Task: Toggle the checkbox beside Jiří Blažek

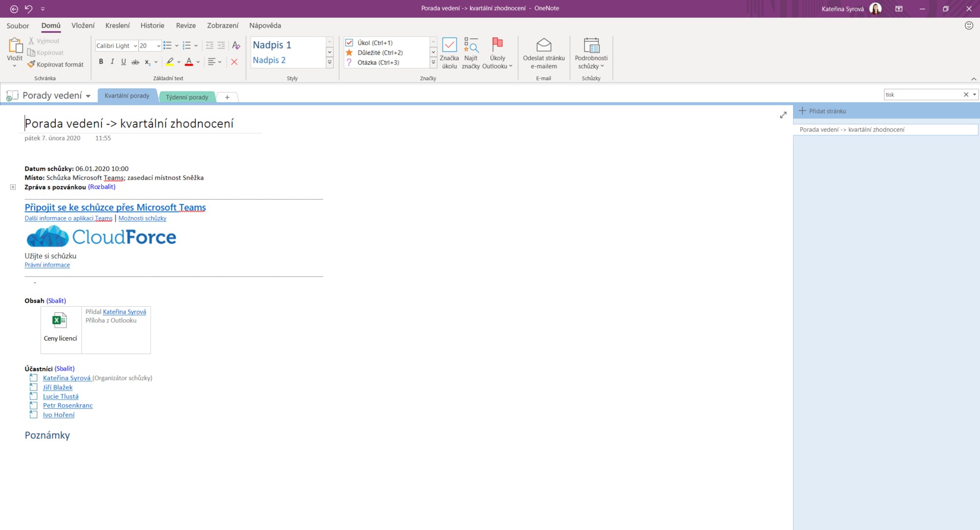Action: (33, 387)
